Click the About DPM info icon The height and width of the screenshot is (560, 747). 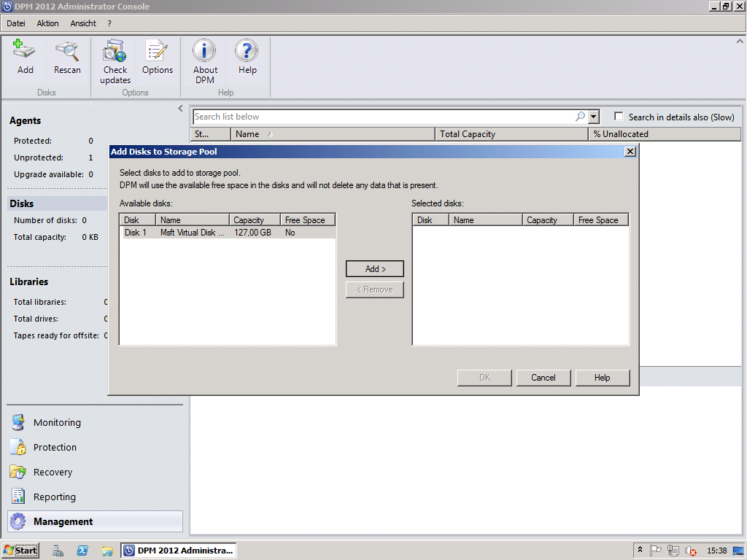click(205, 62)
